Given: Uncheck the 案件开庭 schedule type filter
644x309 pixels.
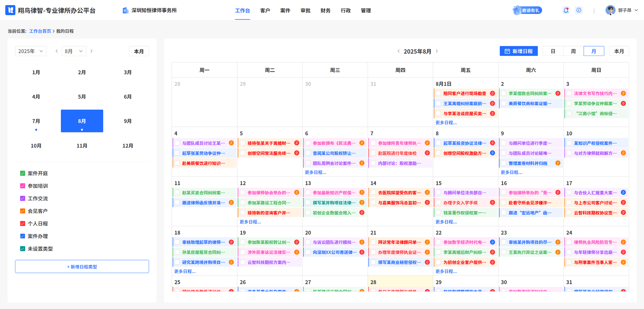Looking at the screenshot, I should [23, 173].
